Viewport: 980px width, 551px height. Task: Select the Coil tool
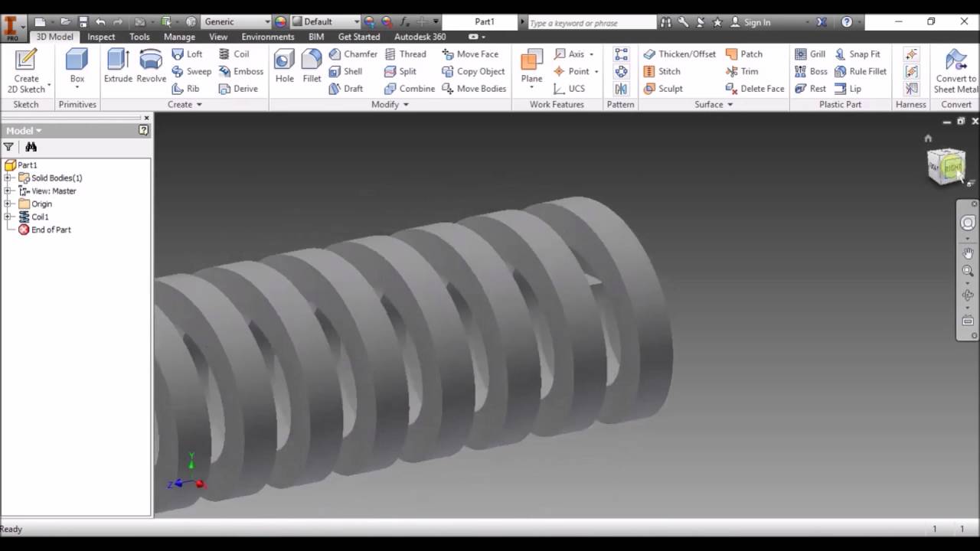pyautogui.click(x=234, y=54)
